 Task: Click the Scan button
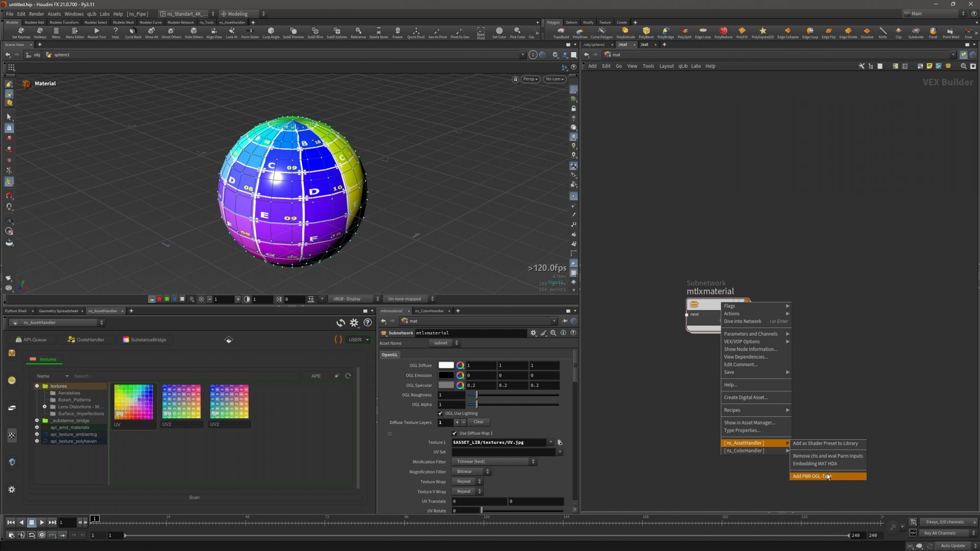(194, 497)
